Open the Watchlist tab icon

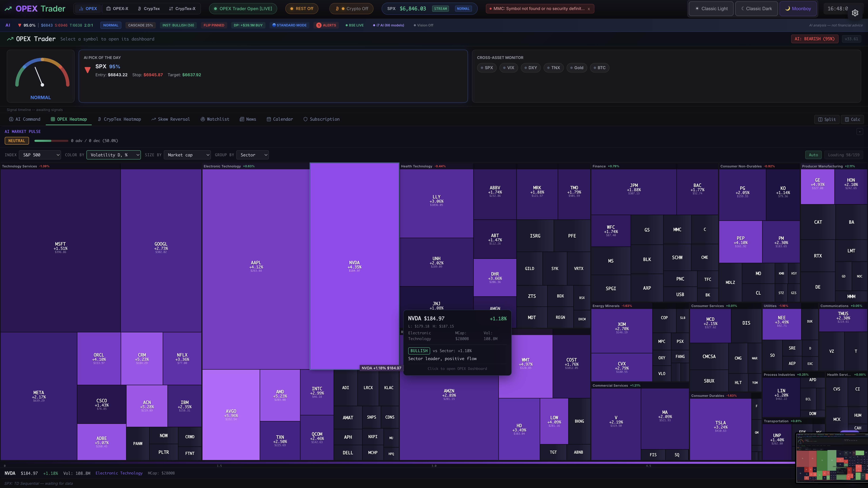pyautogui.click(x=203, y=119)
